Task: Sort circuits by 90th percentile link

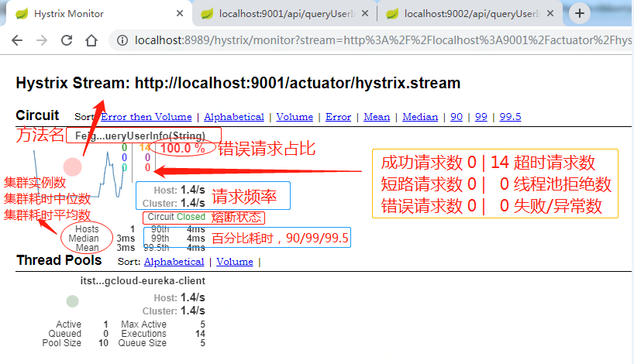Action: point(457,117)
